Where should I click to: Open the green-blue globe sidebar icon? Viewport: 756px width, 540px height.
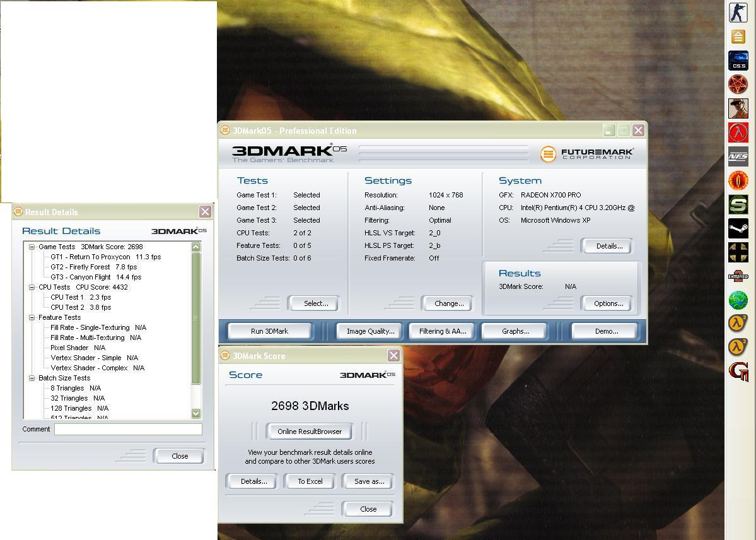[738, 300]
